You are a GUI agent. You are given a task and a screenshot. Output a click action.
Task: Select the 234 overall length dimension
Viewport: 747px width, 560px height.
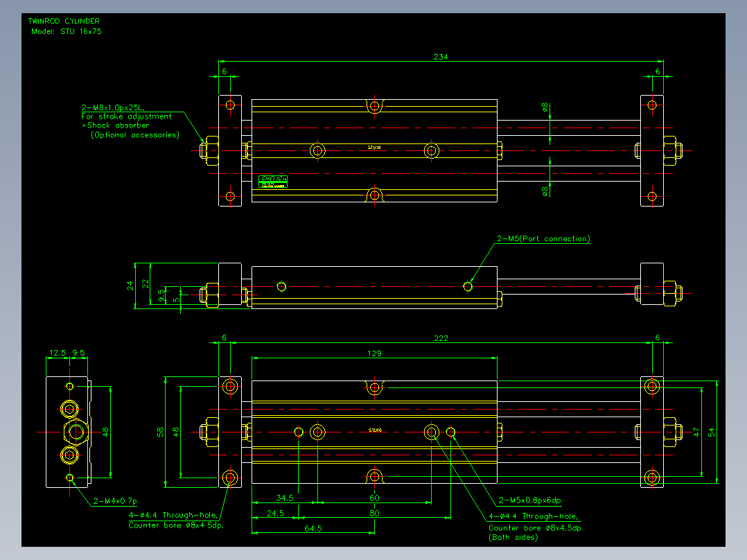[441, 57]
